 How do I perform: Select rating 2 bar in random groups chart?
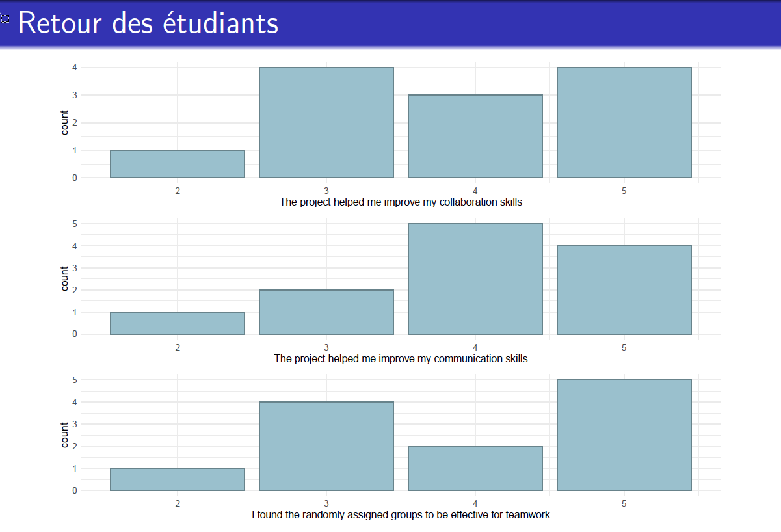pos(178,479)
